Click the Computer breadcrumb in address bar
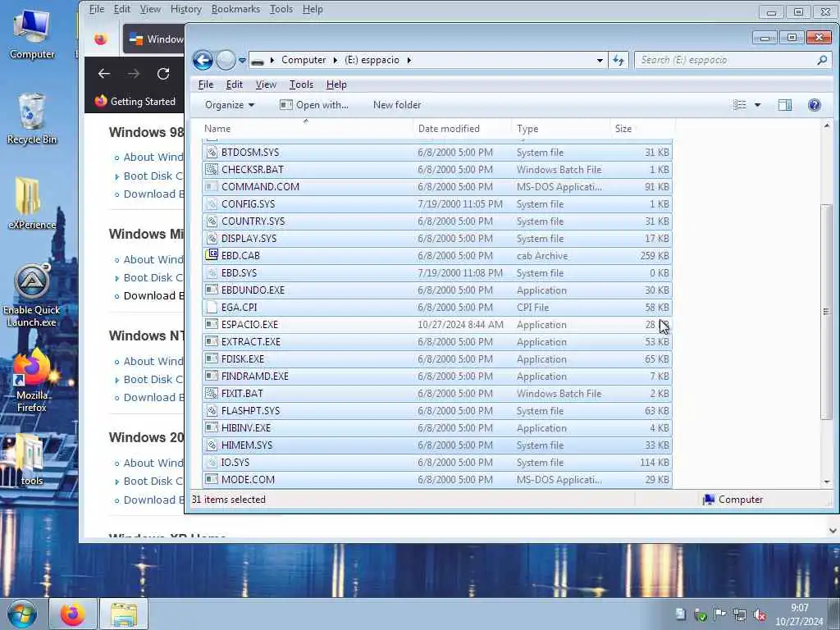The width and height of the screenshot is (840, 630). click(304, 60)
